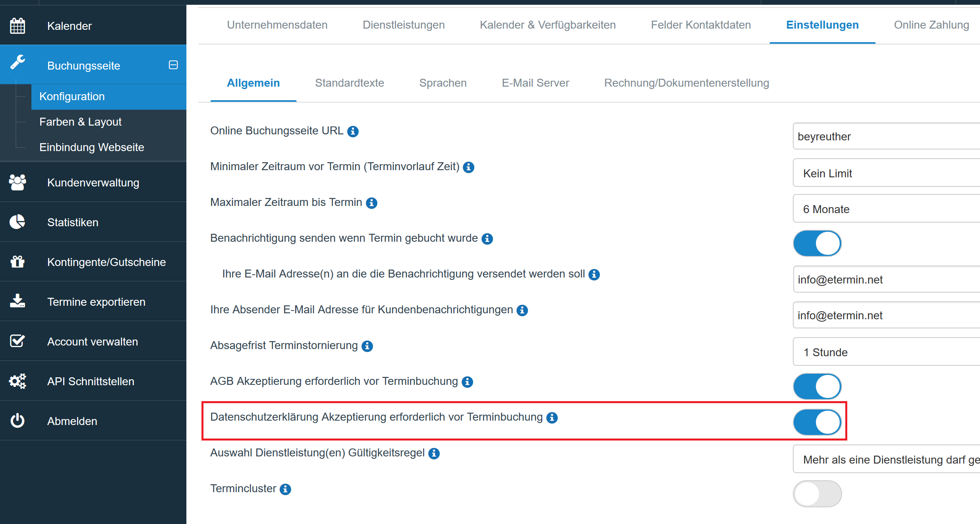980x524 pixels.
Task: Click the API Schnittstellen gears icon
Action: 17,381
